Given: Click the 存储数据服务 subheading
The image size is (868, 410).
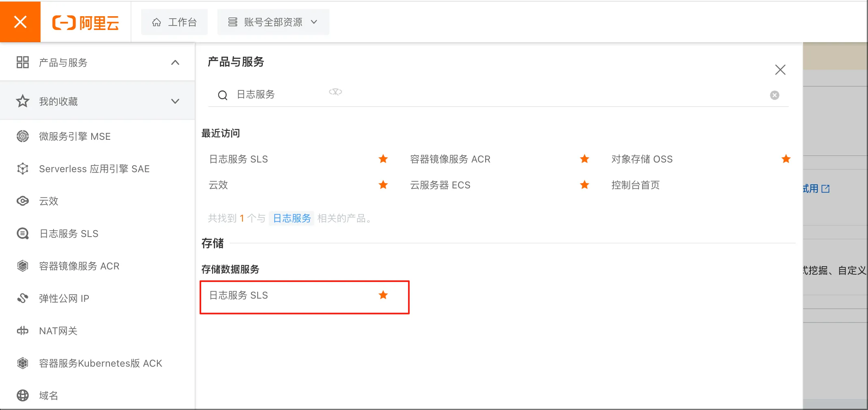Looking at the screenshot, I should [x=230, y=269].
